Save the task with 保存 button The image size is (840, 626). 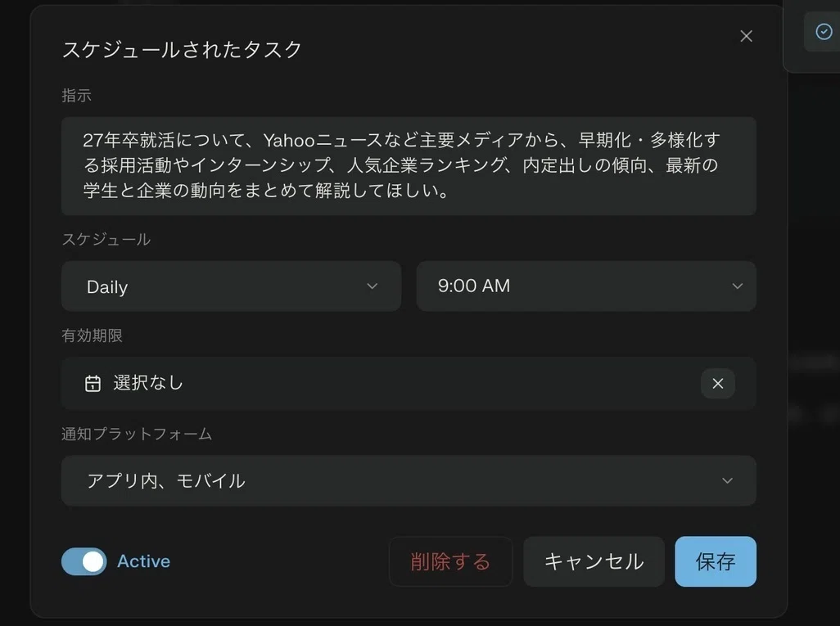[x=716, y=561]
